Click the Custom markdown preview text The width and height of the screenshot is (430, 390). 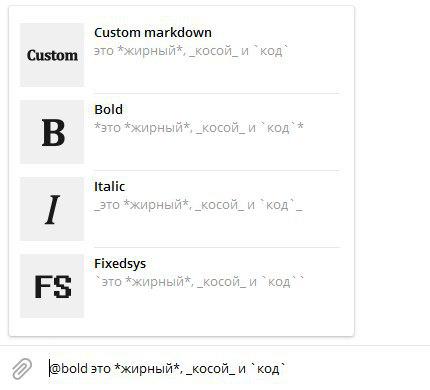(190, 51)
